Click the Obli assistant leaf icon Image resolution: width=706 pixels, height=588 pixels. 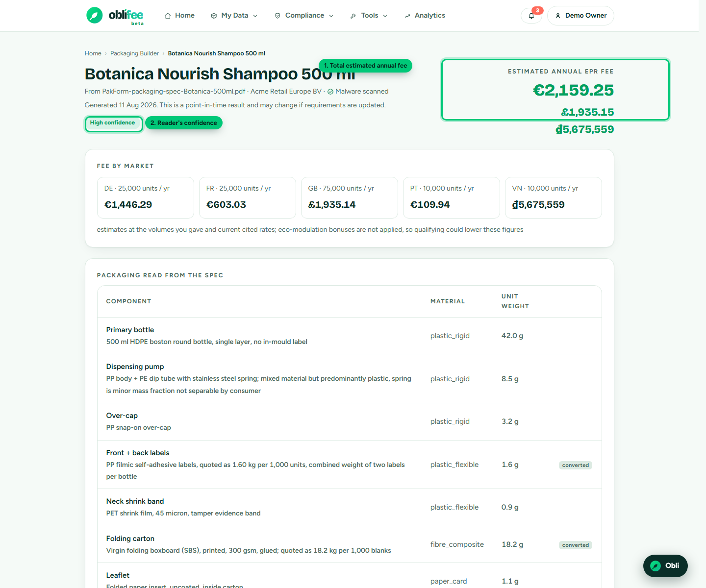pyautogui.click(x=656, y=566)
